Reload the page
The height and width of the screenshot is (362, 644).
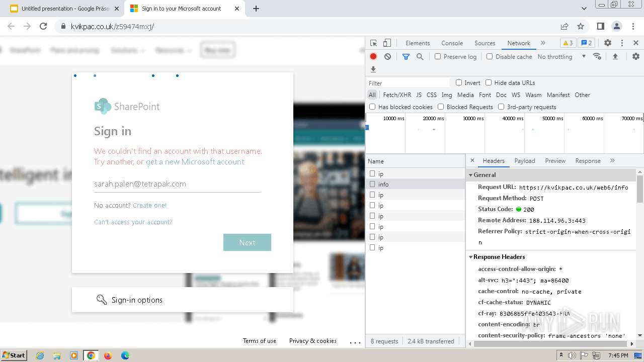coord(43,26)
